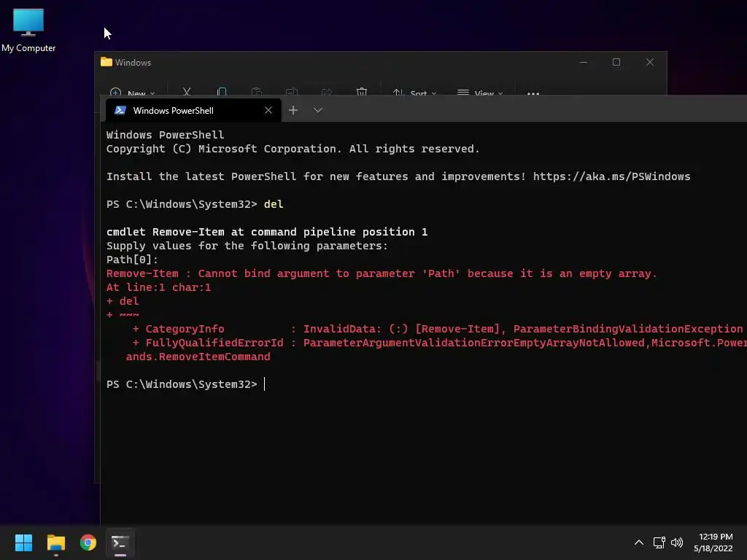Viewport: 747px width, 560px height.
Task: Click the Share icon in Explorer toolbar
Action: (x=326, y=91)
